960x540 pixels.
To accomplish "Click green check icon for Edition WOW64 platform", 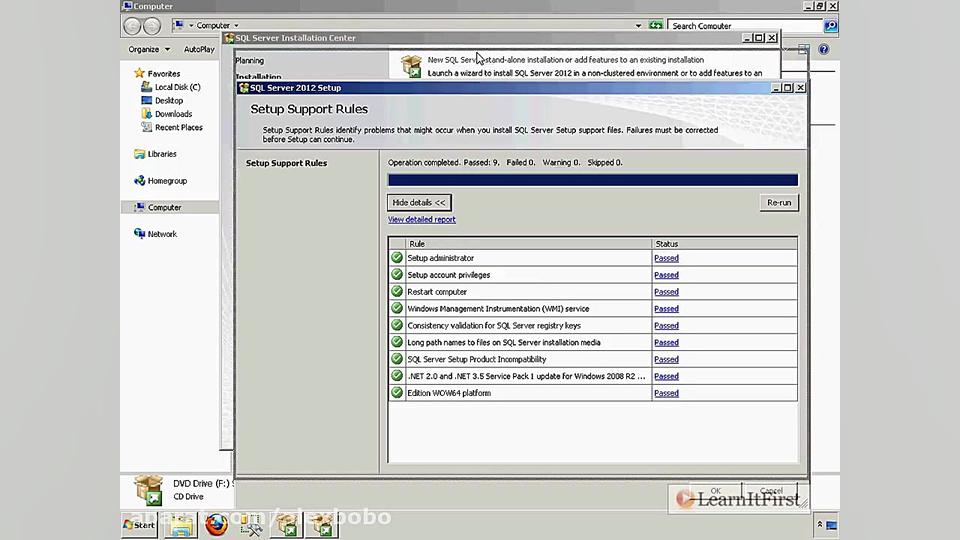I will [397, 392].
